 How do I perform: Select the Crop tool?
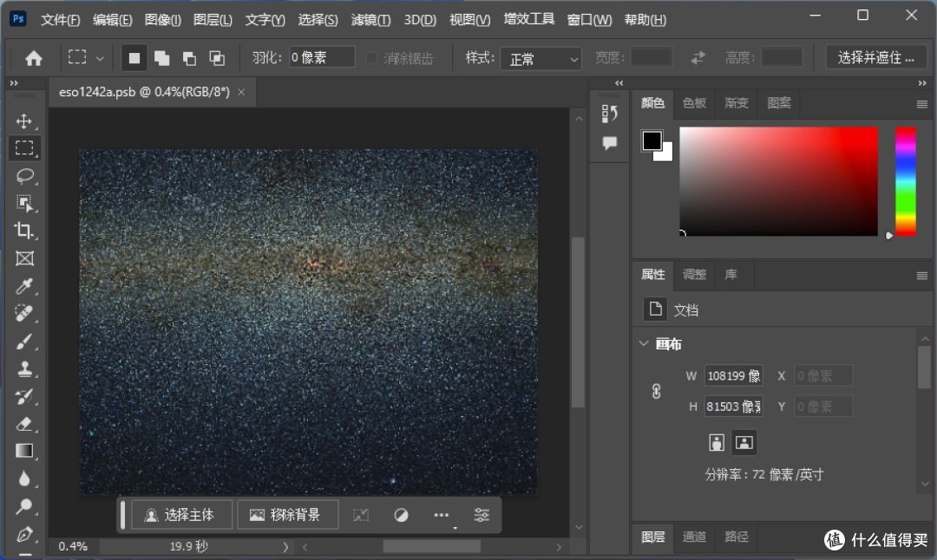(x=24, y=231)
